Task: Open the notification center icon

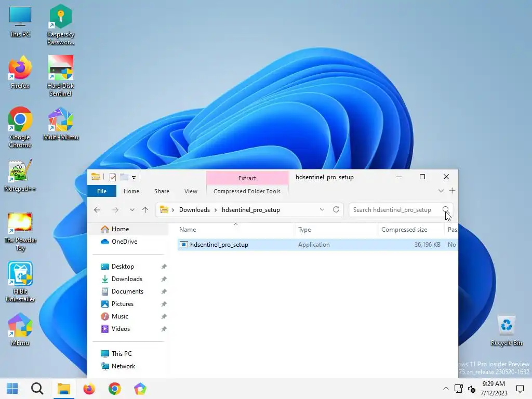Action: (x=520, y=389)
